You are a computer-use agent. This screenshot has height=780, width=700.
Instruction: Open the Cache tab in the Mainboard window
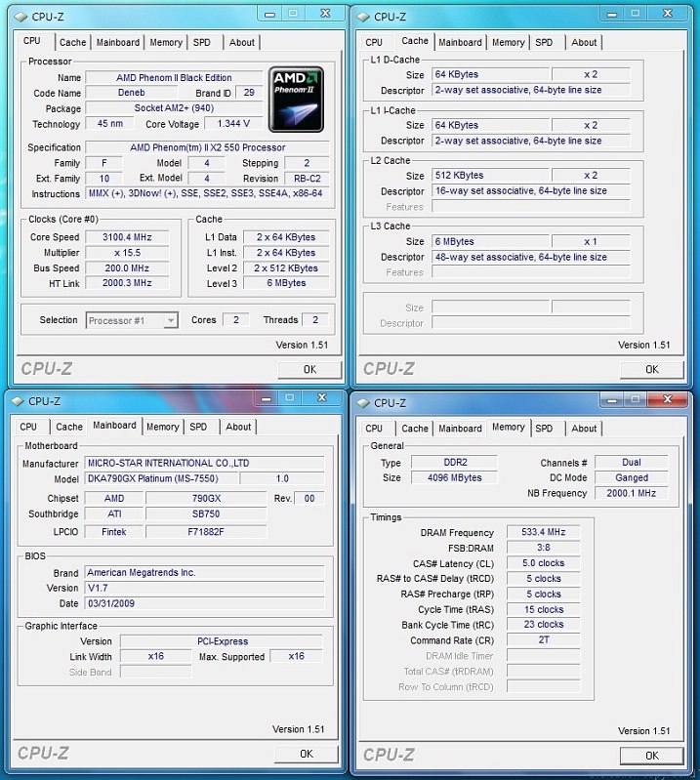69,427
